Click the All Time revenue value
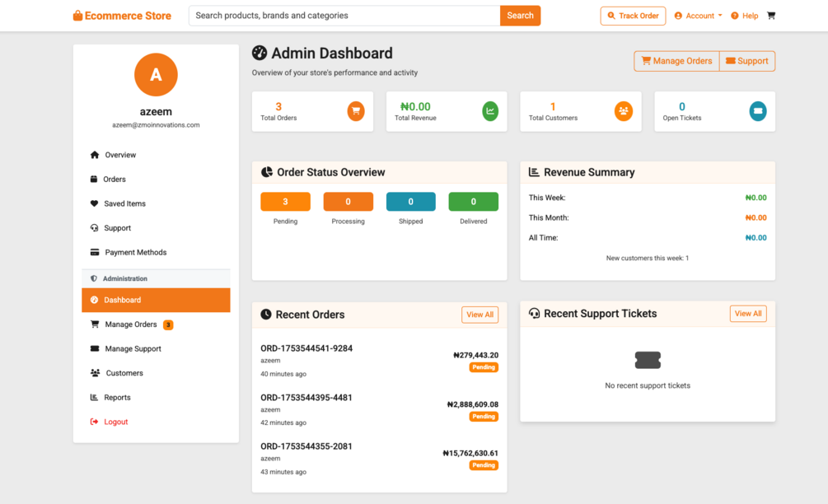This screenshot has height=504, width=828. coord(755,237)
